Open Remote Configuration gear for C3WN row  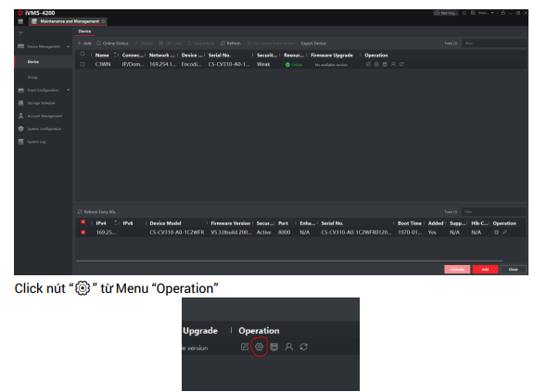pyautogui.click(x=376, y=64)
